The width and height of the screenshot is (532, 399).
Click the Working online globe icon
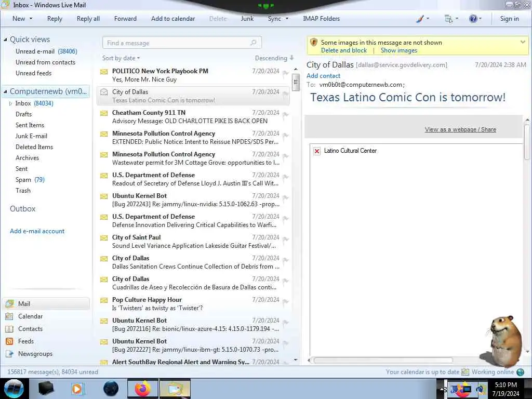tap(521, 372)
